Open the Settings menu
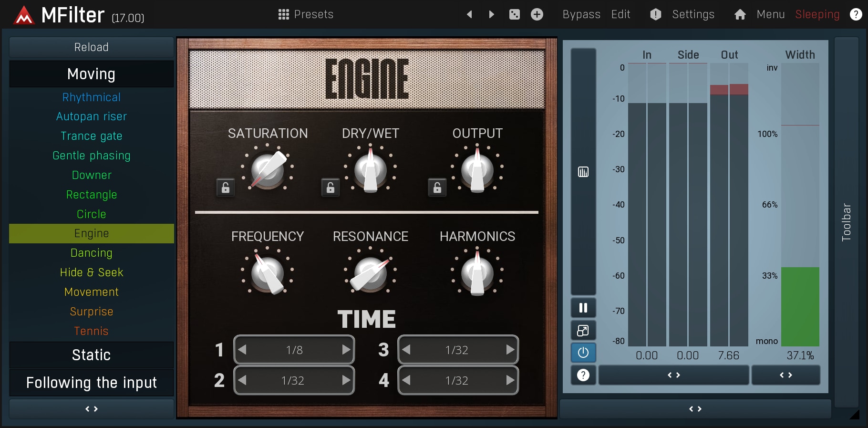 692,14
